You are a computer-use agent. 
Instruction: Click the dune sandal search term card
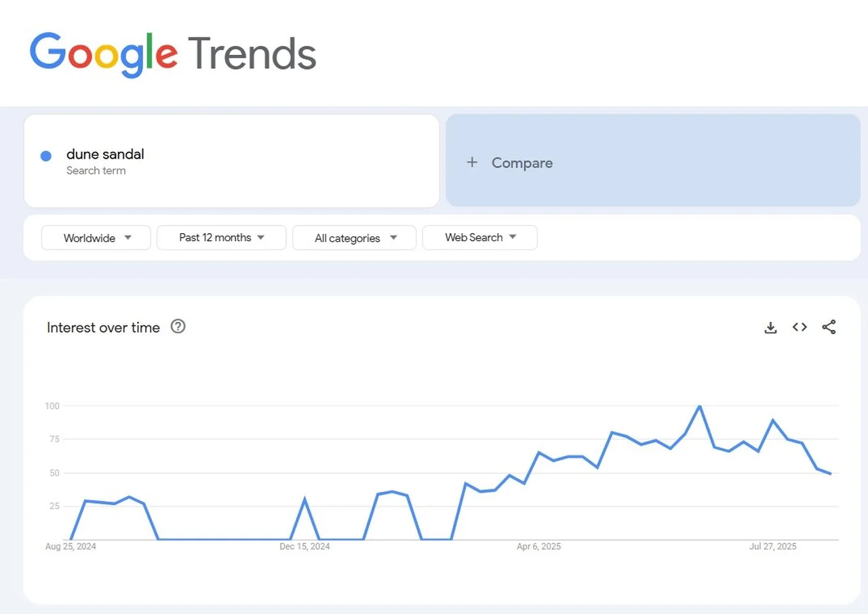231,161
